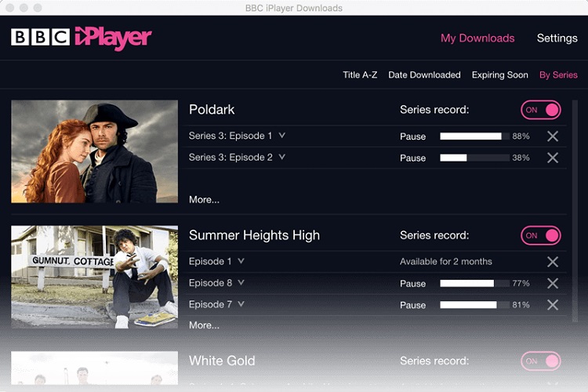Select the White Gold series title

tap(222, 361)
